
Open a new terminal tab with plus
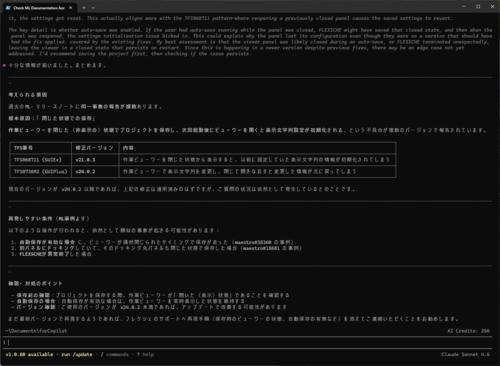(84, 8)
